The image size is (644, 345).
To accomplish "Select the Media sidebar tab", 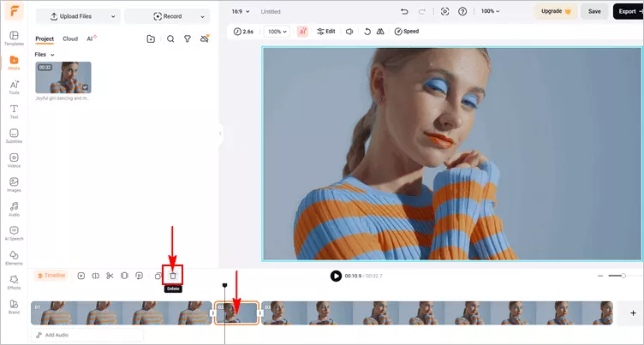I will (x=14, y=62).
